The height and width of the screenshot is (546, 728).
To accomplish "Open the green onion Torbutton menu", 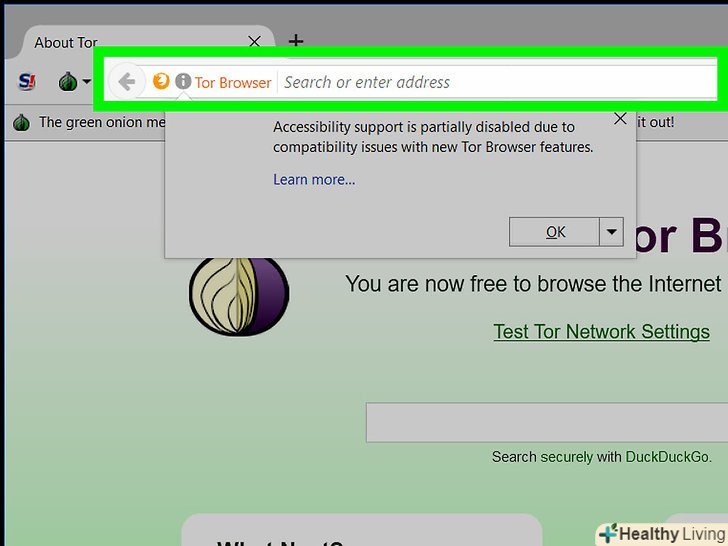I will pyautogui.click(x=74, y=82).
